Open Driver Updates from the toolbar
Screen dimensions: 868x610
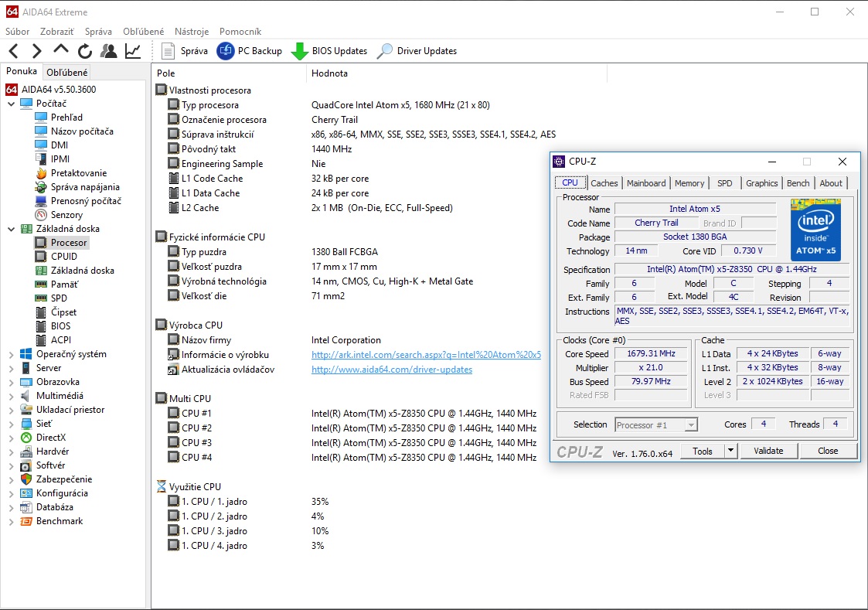tap(417, 51)
